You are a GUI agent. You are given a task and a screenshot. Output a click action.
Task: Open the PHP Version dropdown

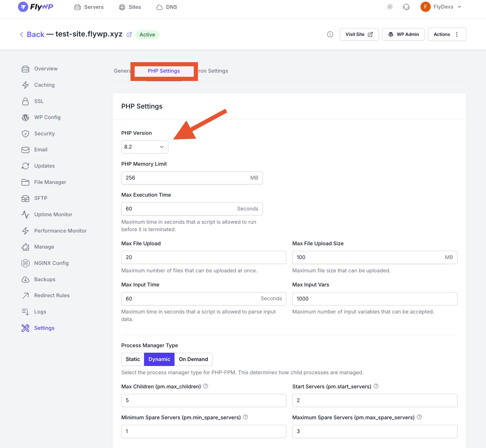[x=145, y=147]
